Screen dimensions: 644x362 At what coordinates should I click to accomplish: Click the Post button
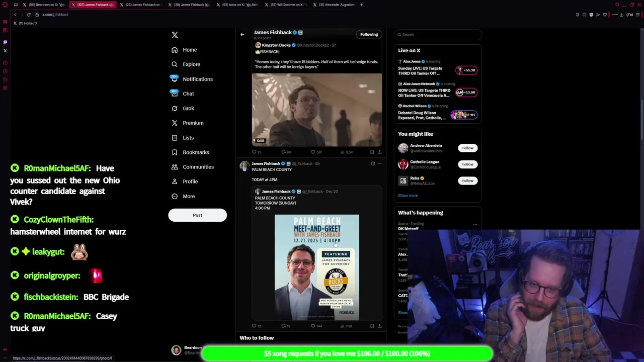point(197,215)
